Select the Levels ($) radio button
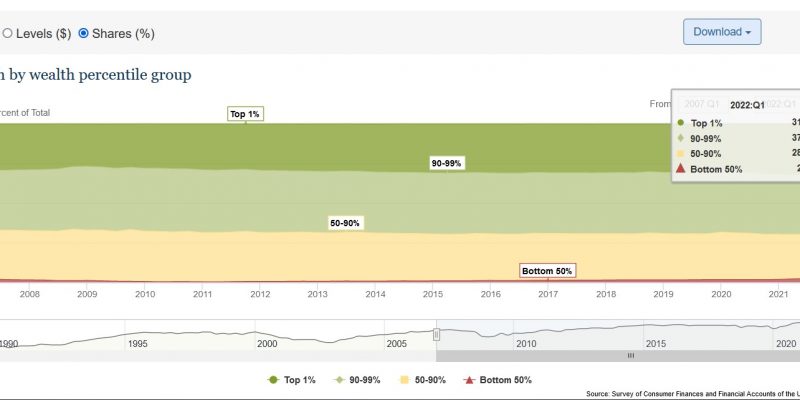Image resolution: width=800 pixels, height=400 pixels. [8, 33]
